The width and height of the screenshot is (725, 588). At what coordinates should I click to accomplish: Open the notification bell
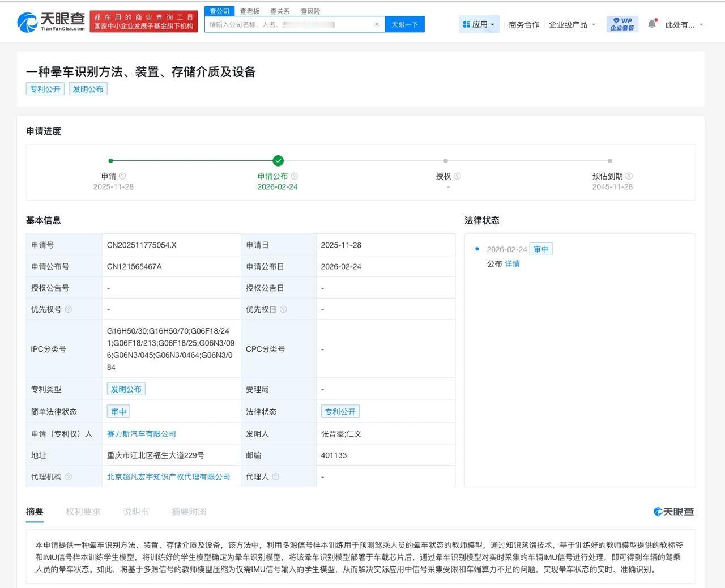click(x=651, y=23)
